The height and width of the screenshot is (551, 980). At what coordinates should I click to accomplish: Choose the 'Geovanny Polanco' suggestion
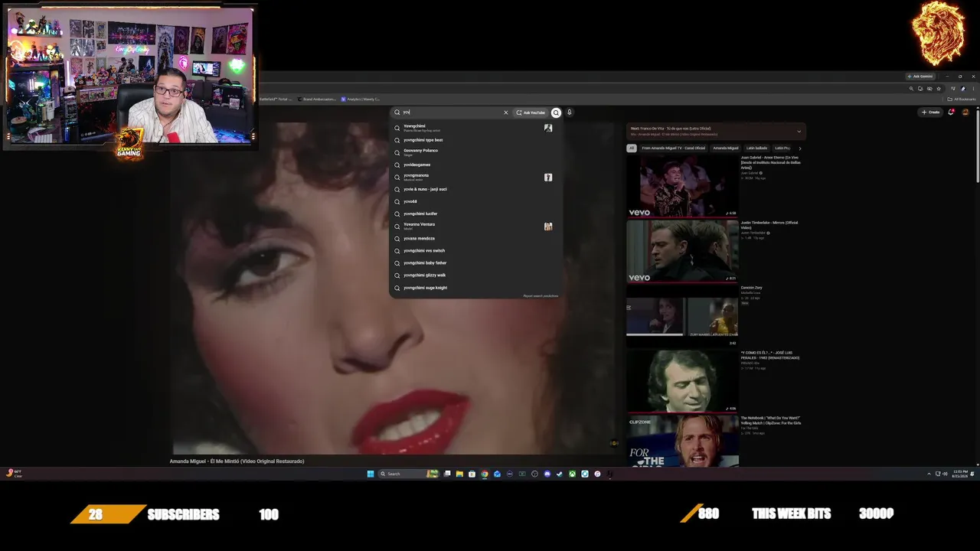476,152
